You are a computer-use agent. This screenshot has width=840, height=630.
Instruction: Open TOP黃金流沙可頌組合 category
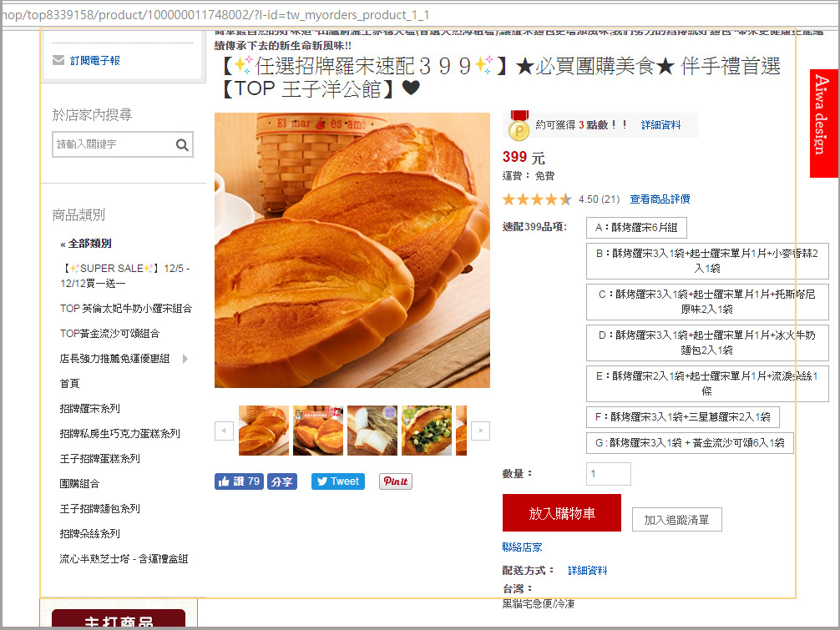coord(110,334)
